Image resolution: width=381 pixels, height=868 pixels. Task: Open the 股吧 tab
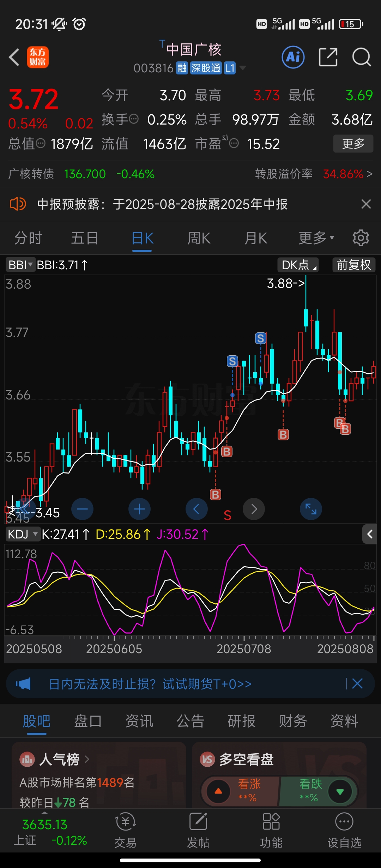(x=37, y=721)
